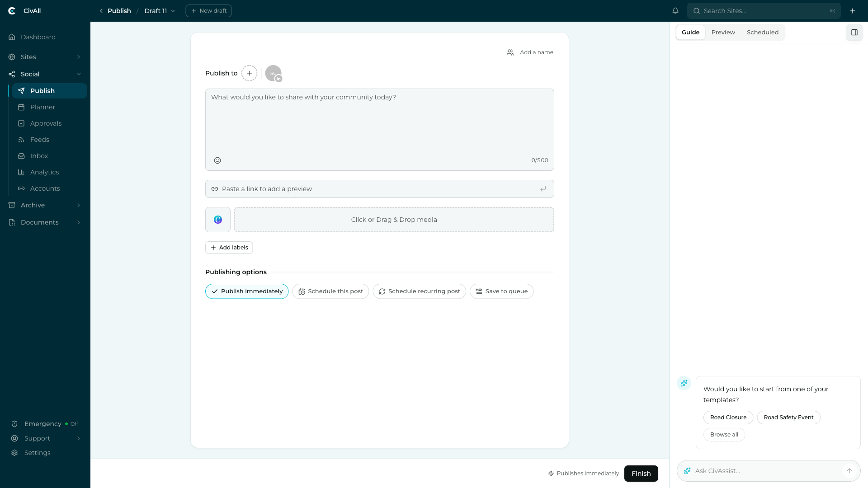Select Schedule this post option
Image resolution: width=868 pixels, height=488 pixels.
pos(330,291)
